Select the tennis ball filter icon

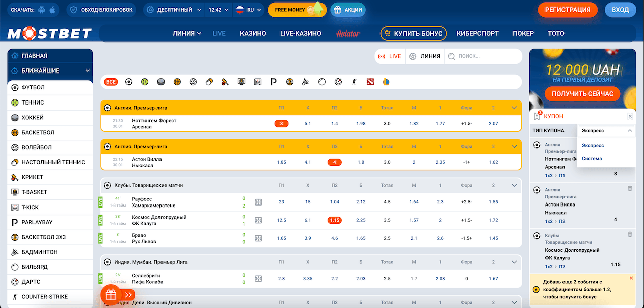(x=145, y=82)
